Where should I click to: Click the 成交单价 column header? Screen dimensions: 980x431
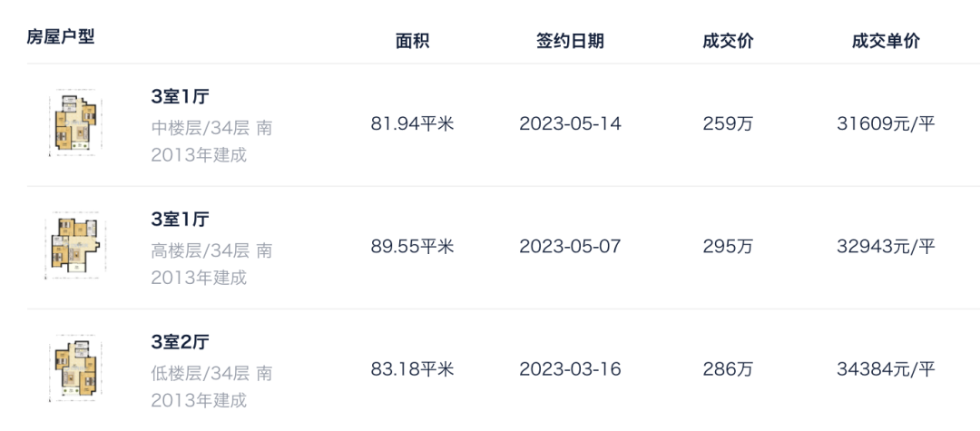886,41
